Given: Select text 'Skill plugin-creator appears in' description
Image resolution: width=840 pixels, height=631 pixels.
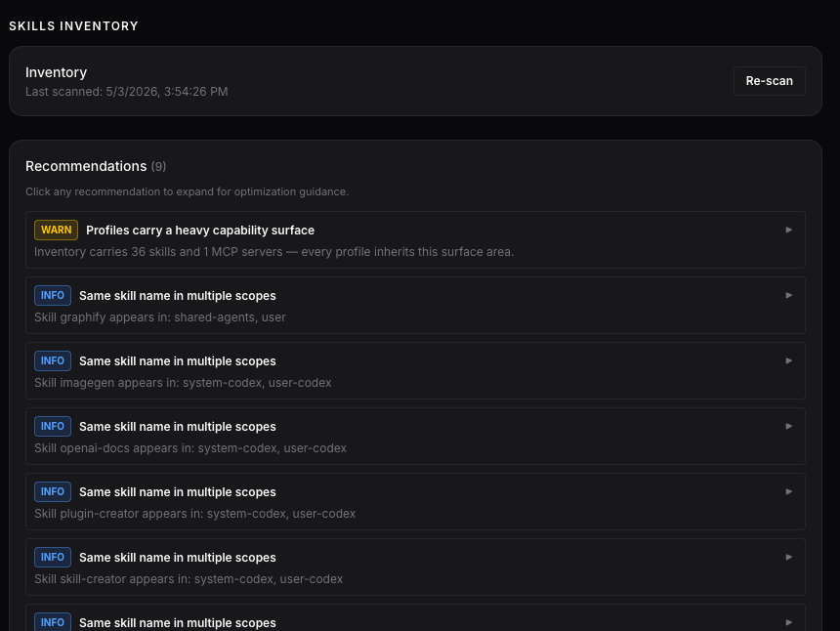Looking at the screenshot, I should pos(195,513).
